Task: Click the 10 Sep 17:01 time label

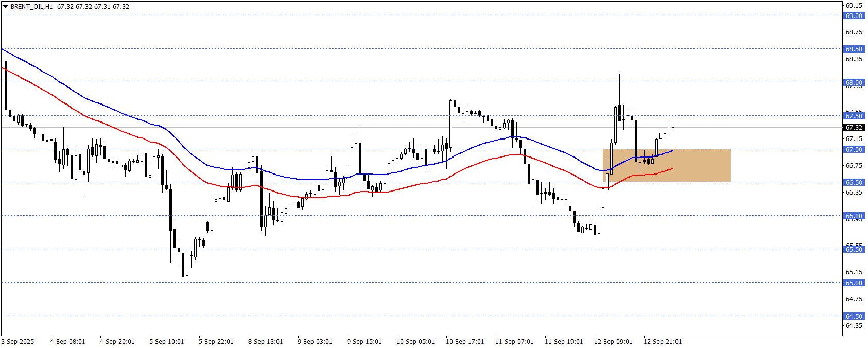Action: [465, 341]
